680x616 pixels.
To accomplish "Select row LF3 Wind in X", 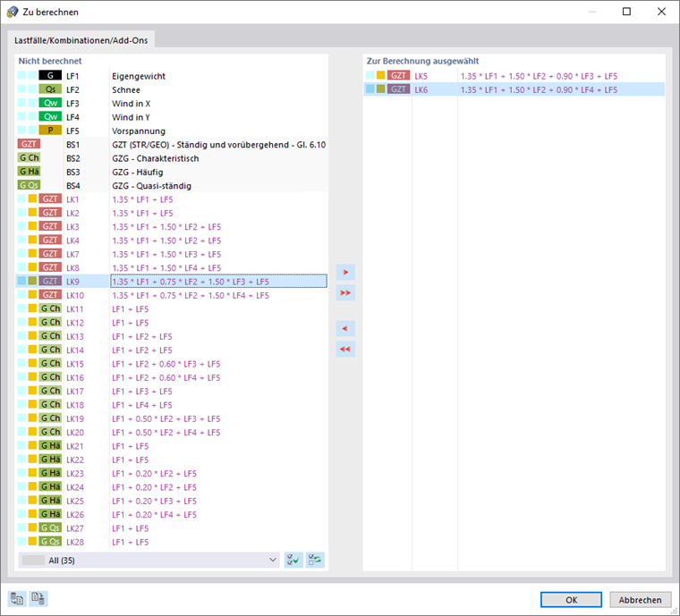I will coord(172,104).
